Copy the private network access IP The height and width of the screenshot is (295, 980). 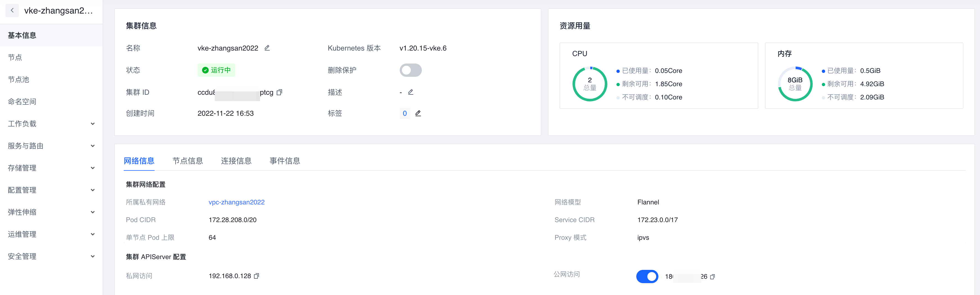click(x=256, y=276)
